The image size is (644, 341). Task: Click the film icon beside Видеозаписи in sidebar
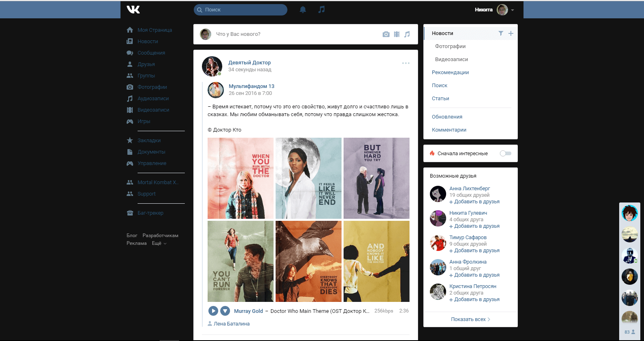coord(130,110)
